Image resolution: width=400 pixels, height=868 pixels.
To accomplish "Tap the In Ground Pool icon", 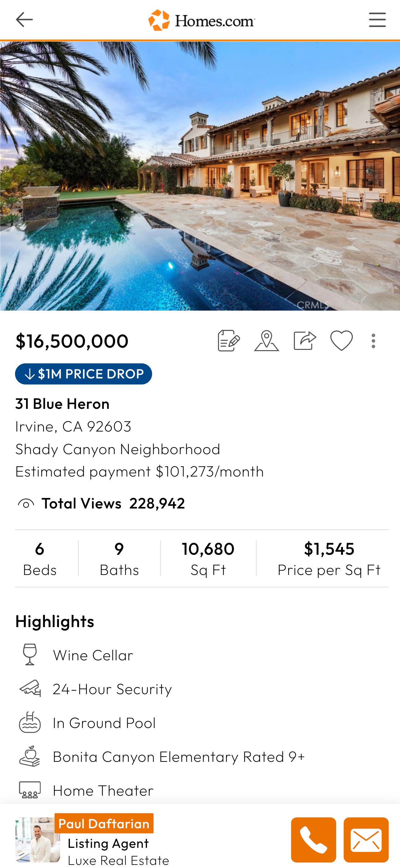I will 30,722.
